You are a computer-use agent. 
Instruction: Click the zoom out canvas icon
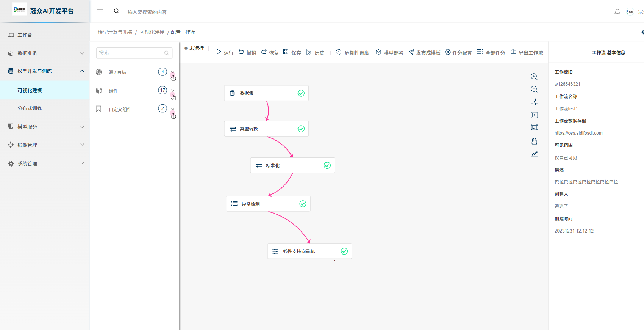click(x=534, y=89)
